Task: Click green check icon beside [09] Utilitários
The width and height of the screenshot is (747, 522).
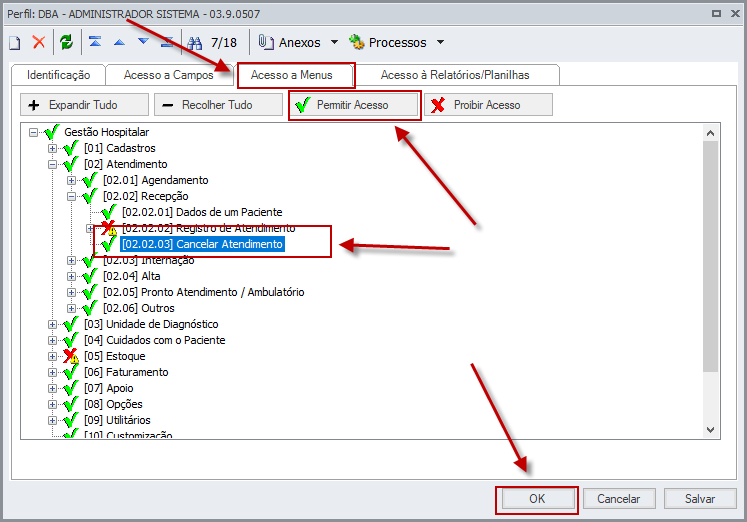Action: pyautogui.click(x=71, y=420)
